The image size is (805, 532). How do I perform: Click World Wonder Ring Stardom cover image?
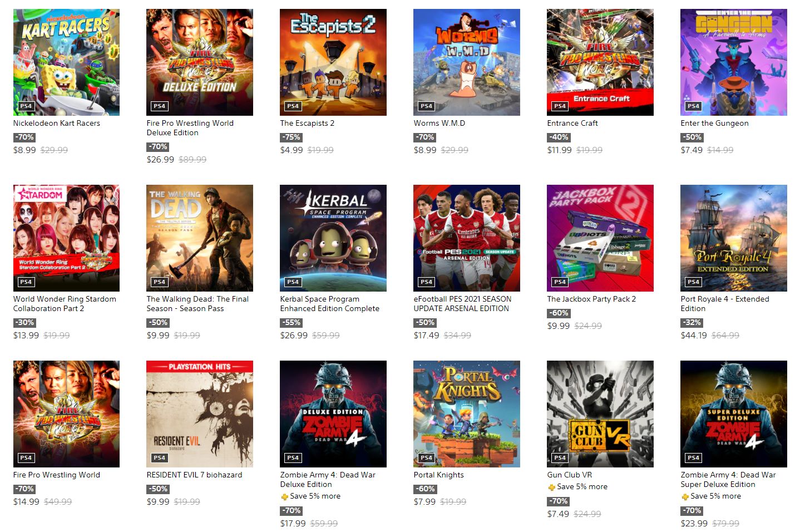click(x=66, y=238)
